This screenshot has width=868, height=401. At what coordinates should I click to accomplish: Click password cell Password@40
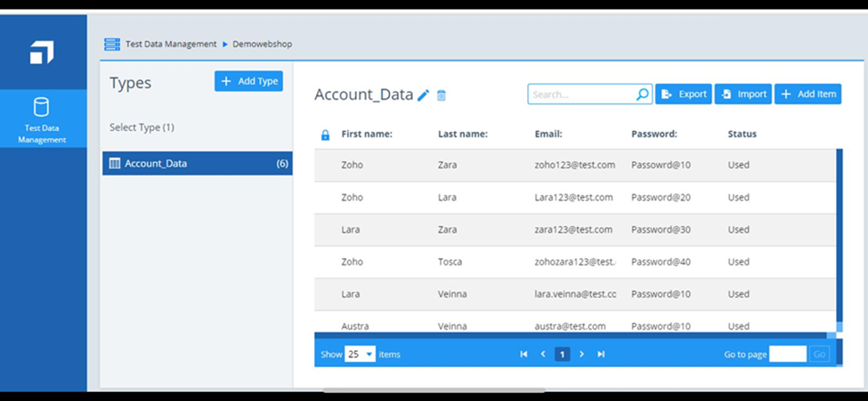click(661, 262)
